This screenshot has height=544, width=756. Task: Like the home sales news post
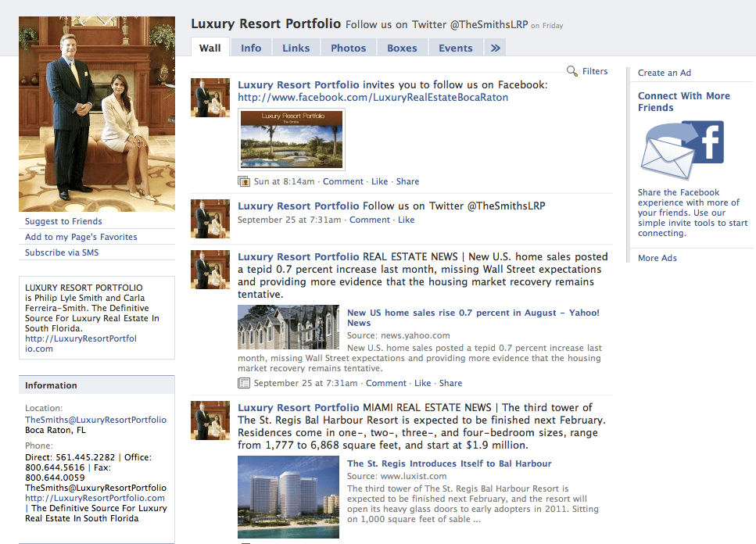tap(422, 383)
